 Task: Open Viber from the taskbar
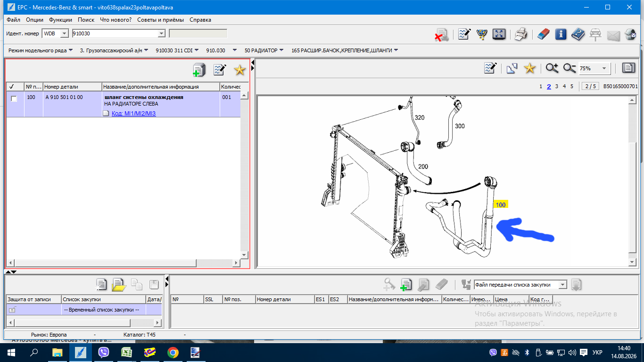tap(104, 352)
